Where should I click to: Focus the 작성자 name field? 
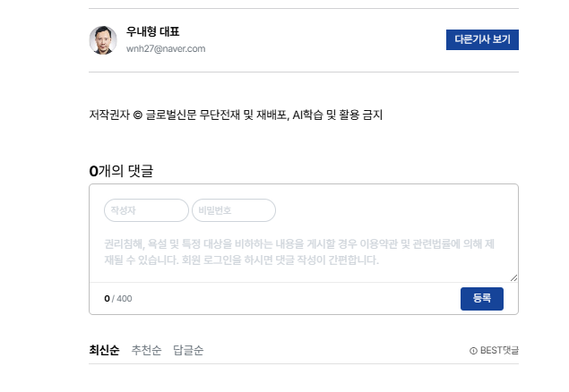pyautogui.click(x=146, y=210)
